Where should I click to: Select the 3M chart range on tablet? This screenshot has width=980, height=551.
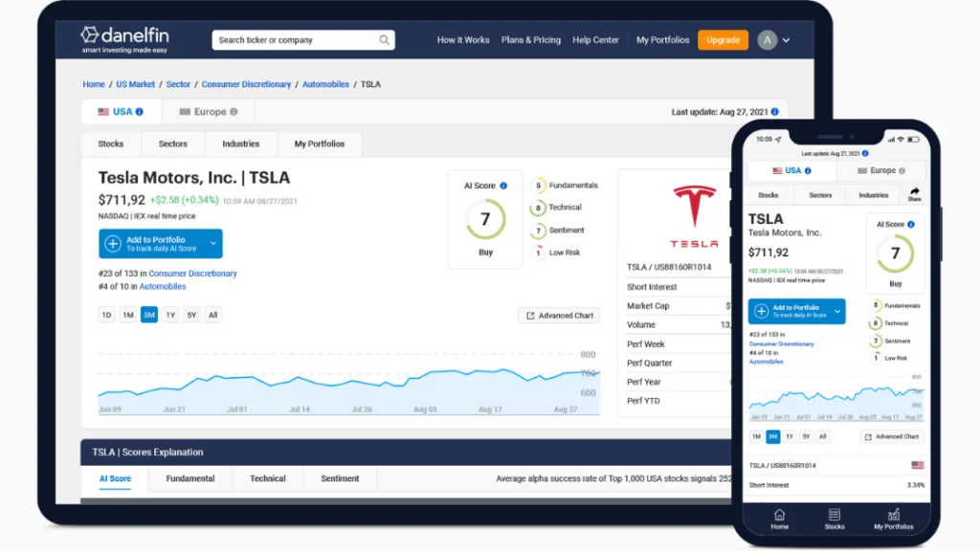(x=148, y=315)
